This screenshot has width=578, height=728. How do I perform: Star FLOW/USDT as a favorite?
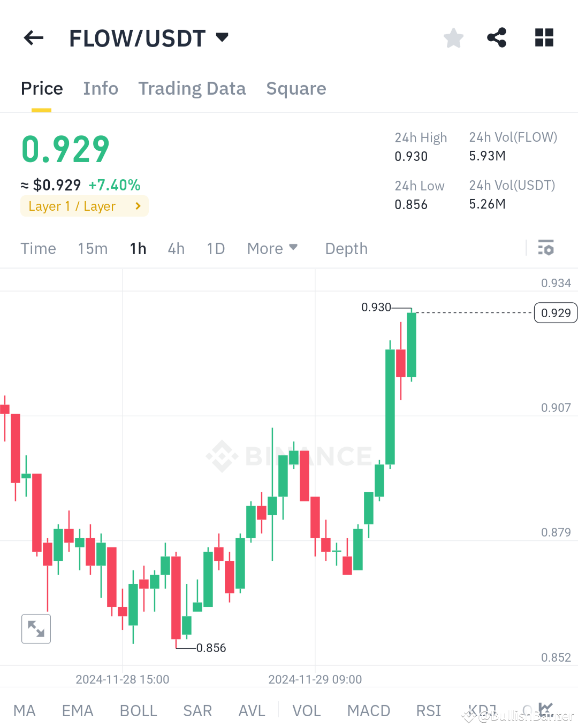453,37
